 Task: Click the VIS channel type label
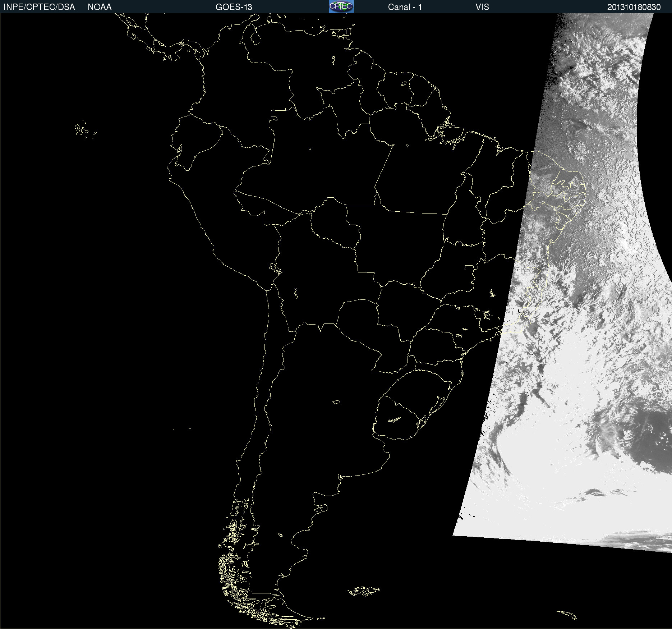pyautogui.click(x=482, y=7)
